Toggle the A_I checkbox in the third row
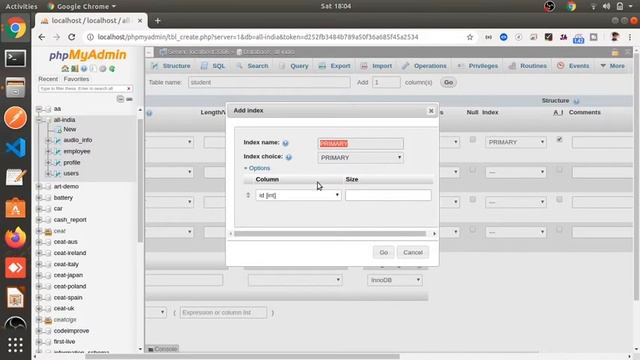 (559, 200)
